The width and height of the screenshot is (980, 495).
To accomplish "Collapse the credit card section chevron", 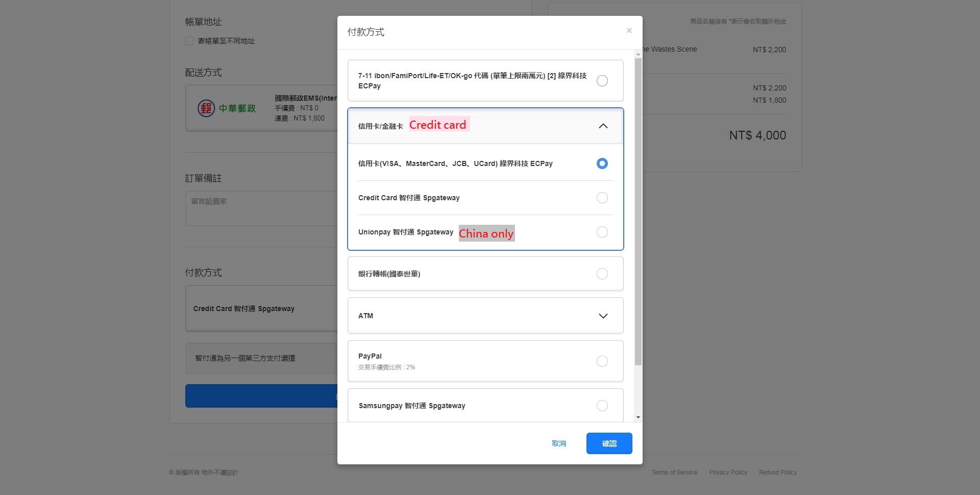I will tap(603, 126).
